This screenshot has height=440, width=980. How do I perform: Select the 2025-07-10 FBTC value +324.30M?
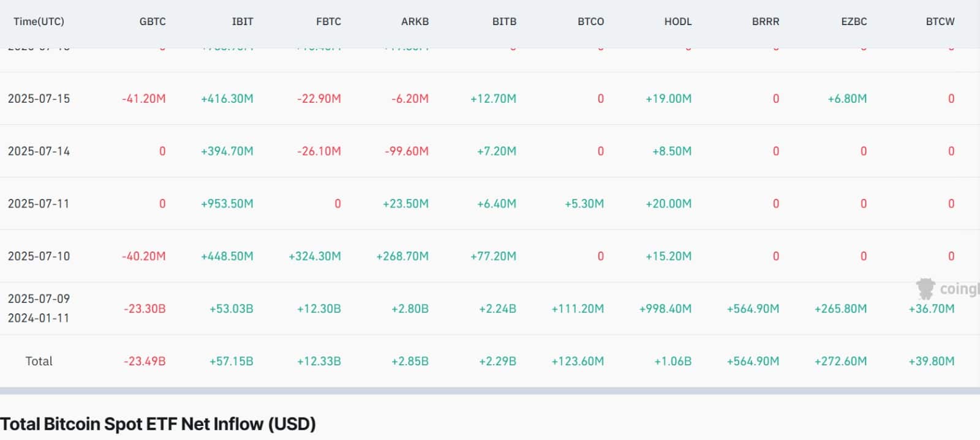tap(315, 256)
